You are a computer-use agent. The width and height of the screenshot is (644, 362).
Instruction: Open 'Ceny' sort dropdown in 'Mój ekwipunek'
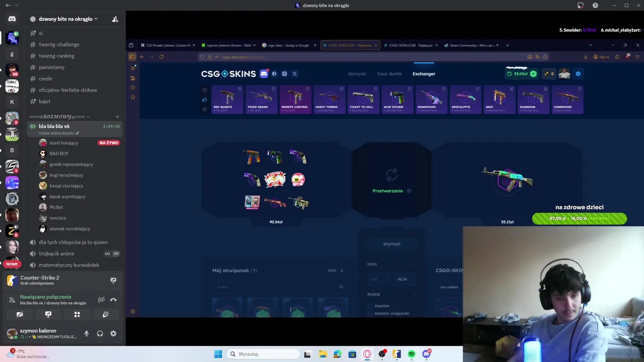point(335,270)
